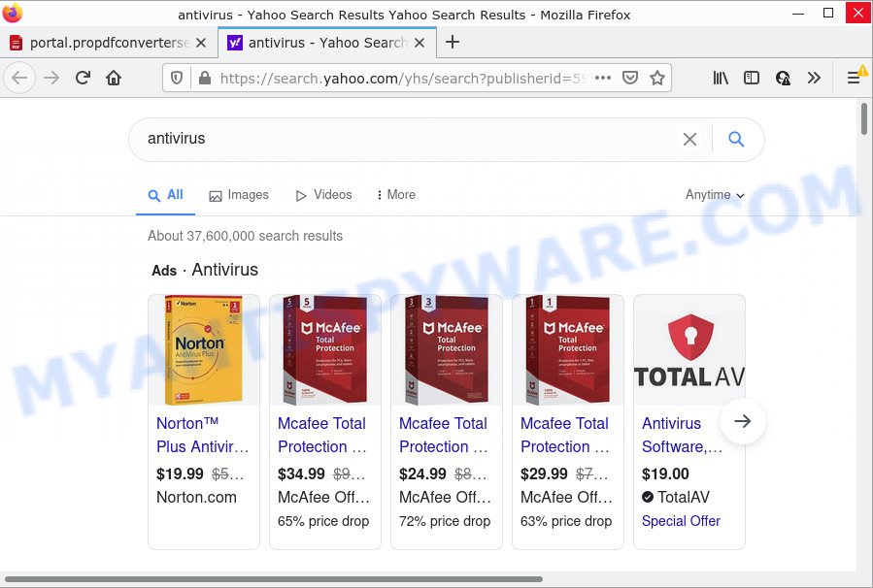Select the All results tab

click(165, 195)
